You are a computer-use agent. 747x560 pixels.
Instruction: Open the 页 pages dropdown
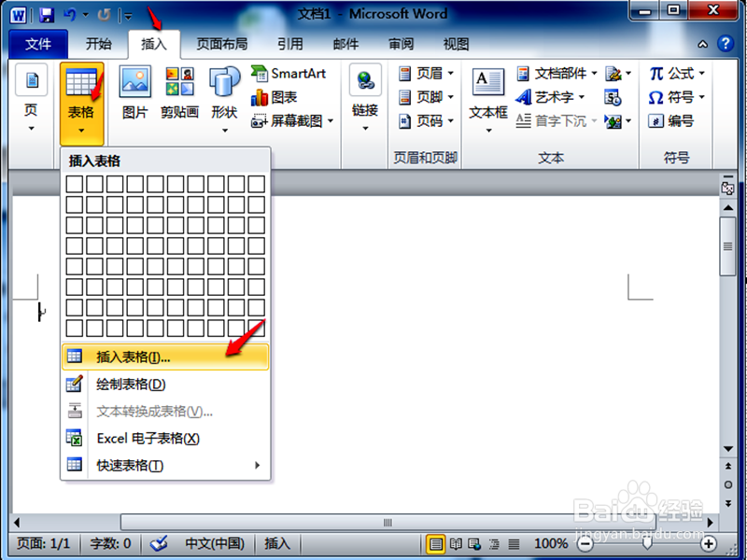point(31,100)
